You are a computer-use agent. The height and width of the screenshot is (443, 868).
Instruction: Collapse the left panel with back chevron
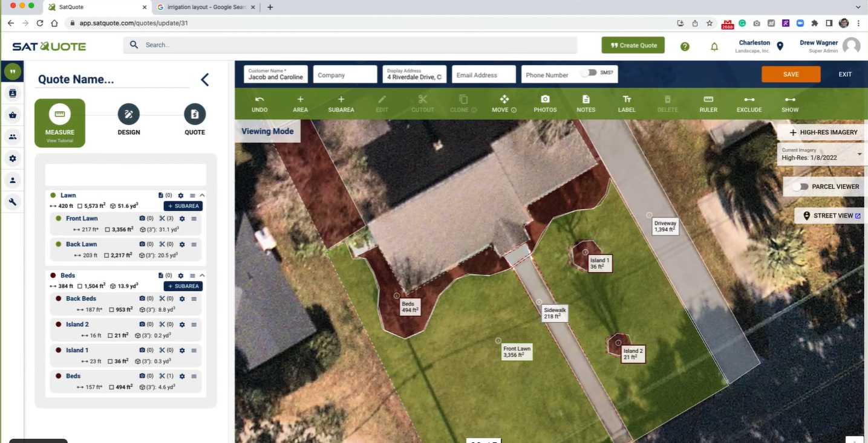pos(205,80)
